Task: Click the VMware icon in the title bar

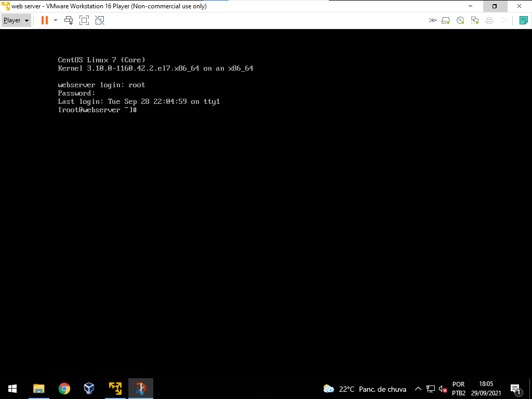Action: [x=5, y=6]
